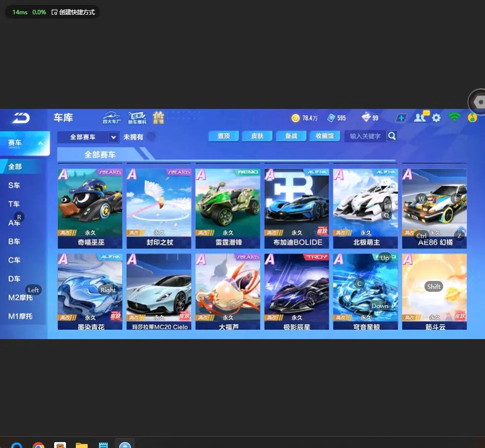Select the 封印之杖 car card

159,208
